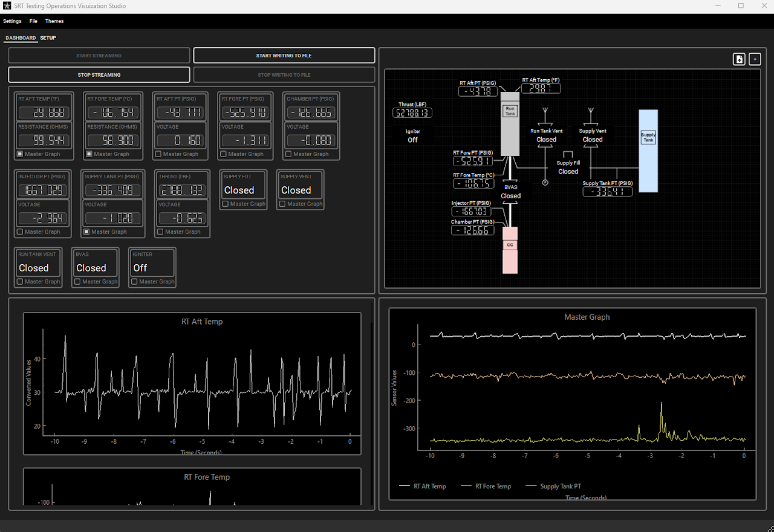Uncheck Master Graph under Supply Tank PT
The width and height of the screenshot is (774, 532).
pos(86,232)
